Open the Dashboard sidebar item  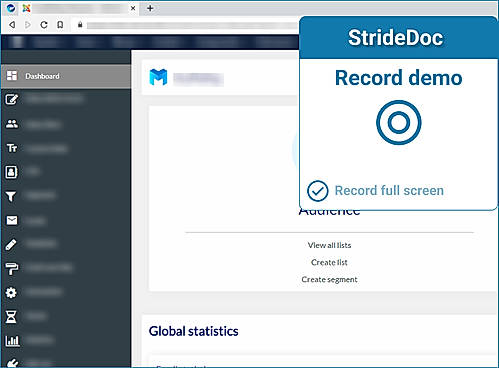coord(66,76)
